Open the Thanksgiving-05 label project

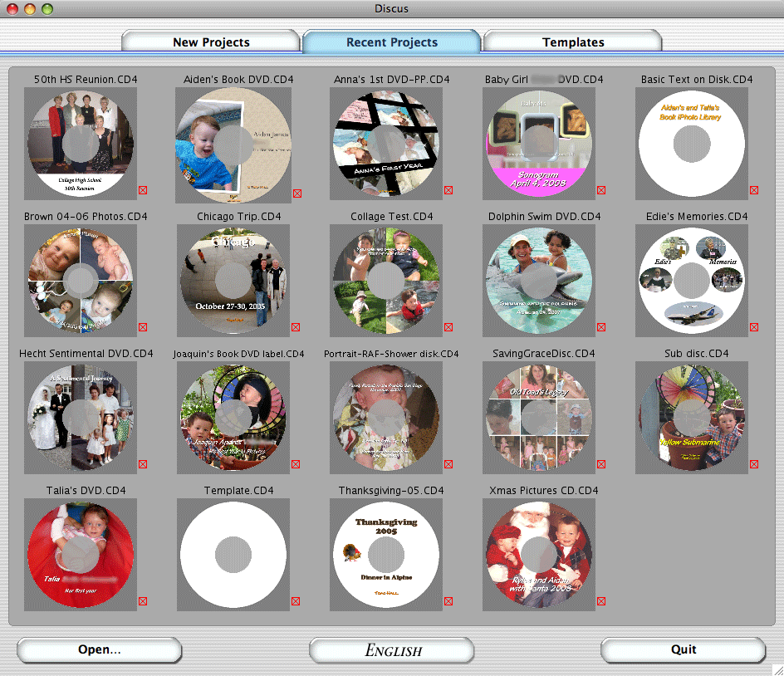click(386, 554)
